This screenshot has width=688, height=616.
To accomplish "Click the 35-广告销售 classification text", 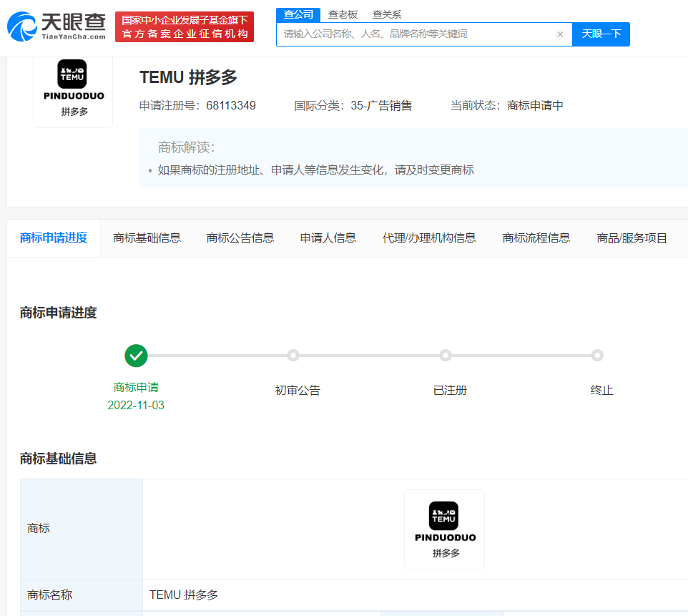I will 381,106.
